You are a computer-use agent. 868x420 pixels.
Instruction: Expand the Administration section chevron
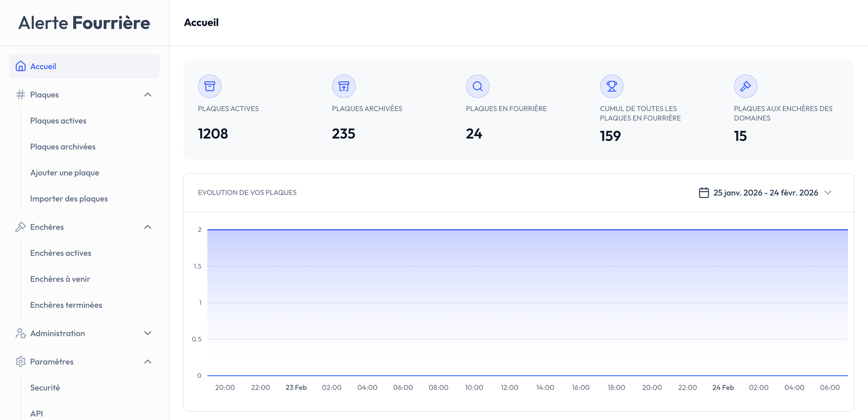tap(148, 333)
